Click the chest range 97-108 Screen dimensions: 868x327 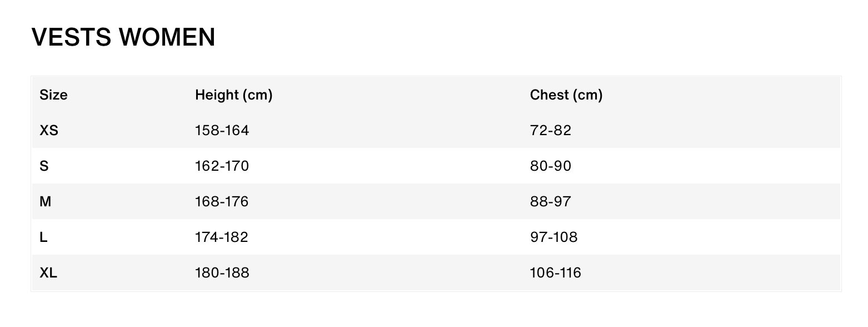[x=553, y=237]
